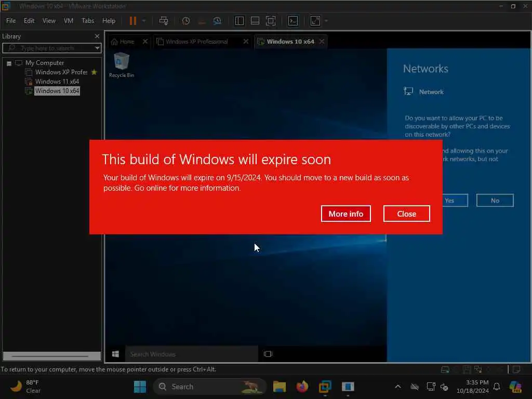Close the Windows XP Professional tab

246,42
